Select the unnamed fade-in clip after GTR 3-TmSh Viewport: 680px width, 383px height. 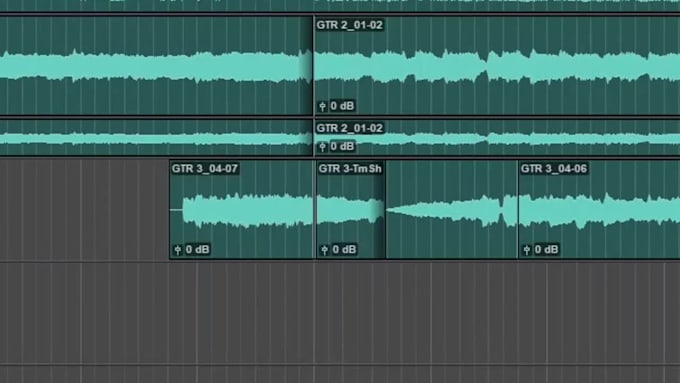point(451,210)
